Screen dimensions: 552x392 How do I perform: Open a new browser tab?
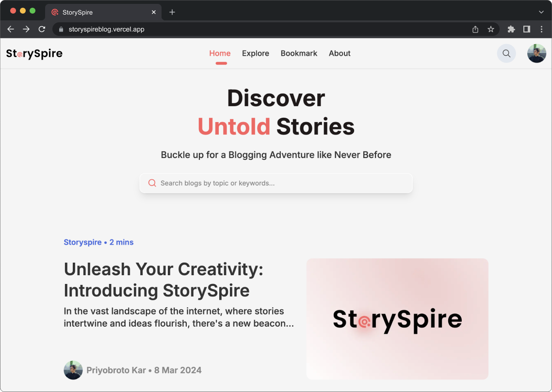172,12
